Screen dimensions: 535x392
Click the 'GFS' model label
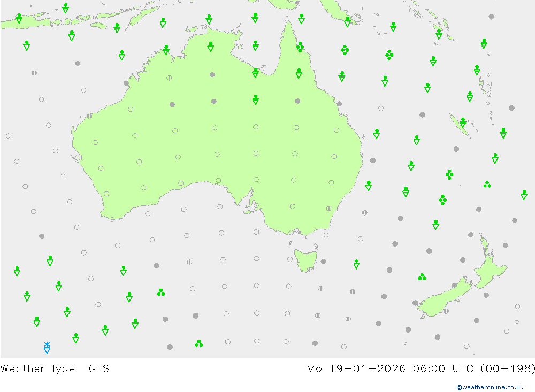tap(100, 368)
